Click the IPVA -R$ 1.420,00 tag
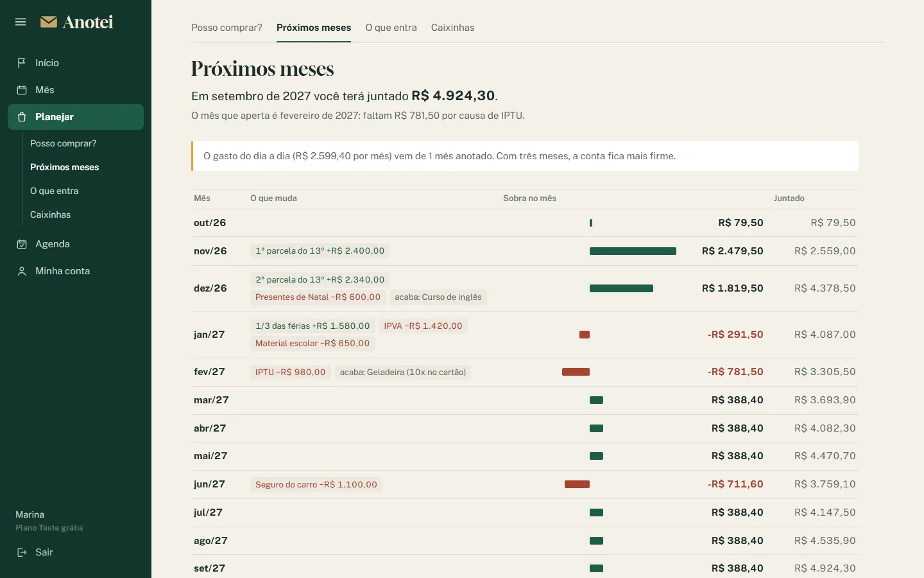Image resolution: width=924 pixels, height=578 pixels. (423, 326)
